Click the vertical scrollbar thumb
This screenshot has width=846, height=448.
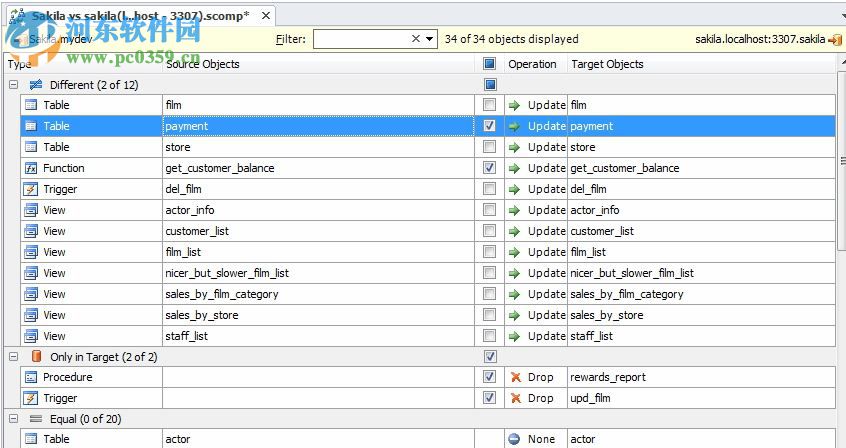pos(841,159)
